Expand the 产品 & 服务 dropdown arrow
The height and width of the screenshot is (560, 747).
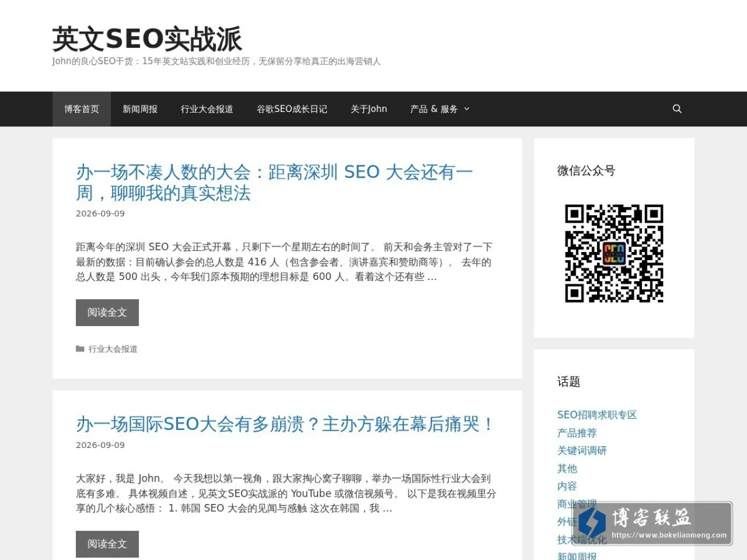[467, 109]
